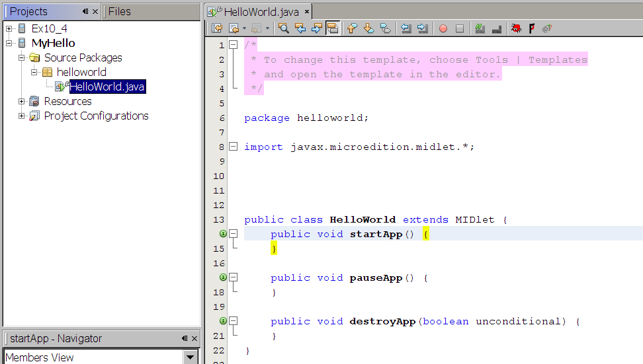Click the Comment lines icon
643x364 pixels.
(x=480, y=28)
